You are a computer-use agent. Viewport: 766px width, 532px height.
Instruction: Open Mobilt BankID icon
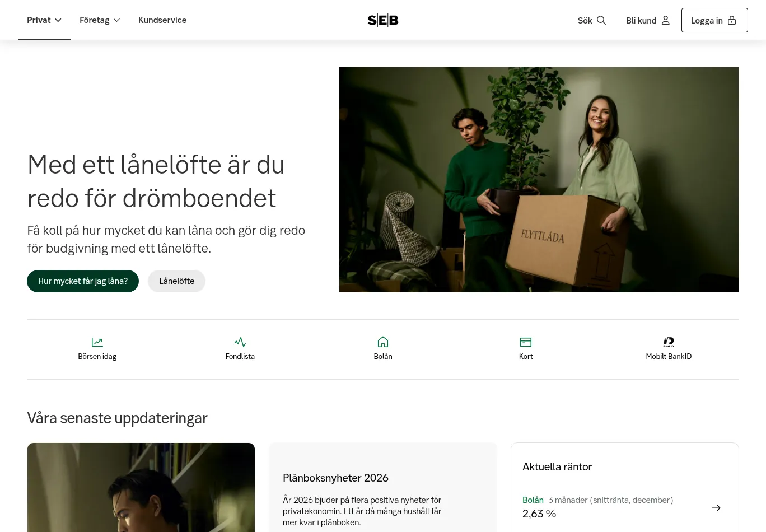click(x=669, y=342)
